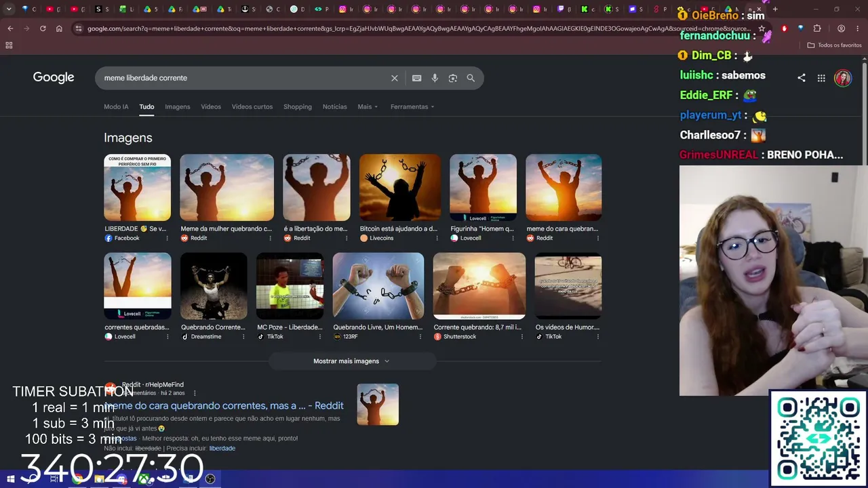Open Todos os favoritos bookmarks folder
Viewport: 868px width, 488px height.
(x=834, y=45)
